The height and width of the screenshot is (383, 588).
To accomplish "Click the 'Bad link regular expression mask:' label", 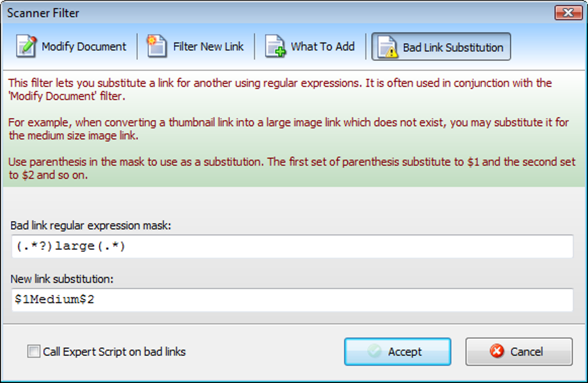I will pos(91,225).
